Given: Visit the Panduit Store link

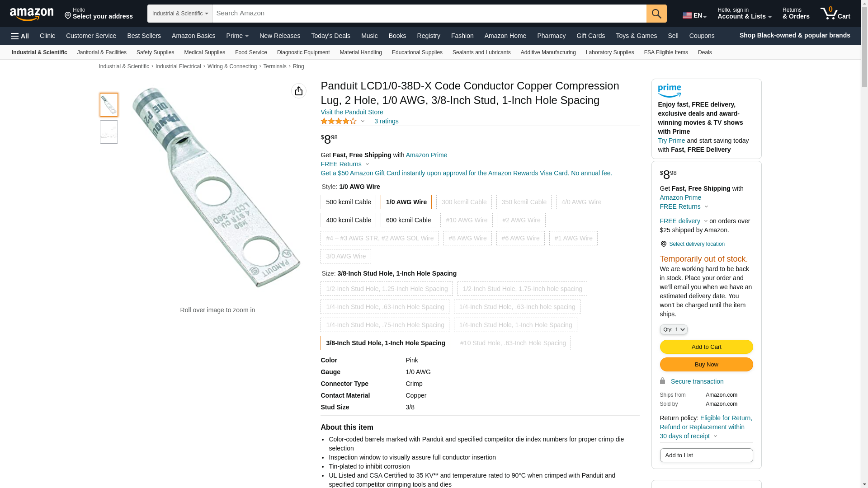Looking at the screenshot, I should click(352, 112).
